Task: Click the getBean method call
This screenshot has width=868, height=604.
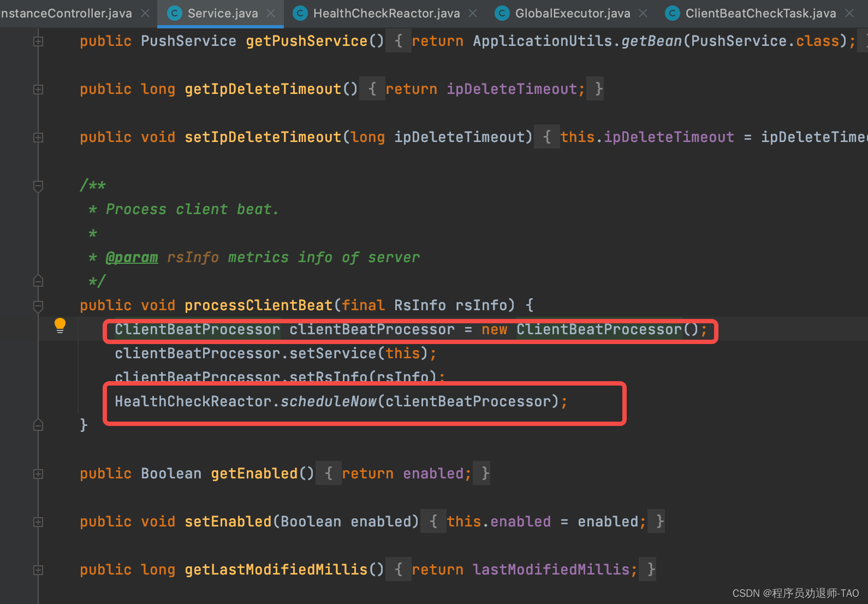Action: (652, 41)
